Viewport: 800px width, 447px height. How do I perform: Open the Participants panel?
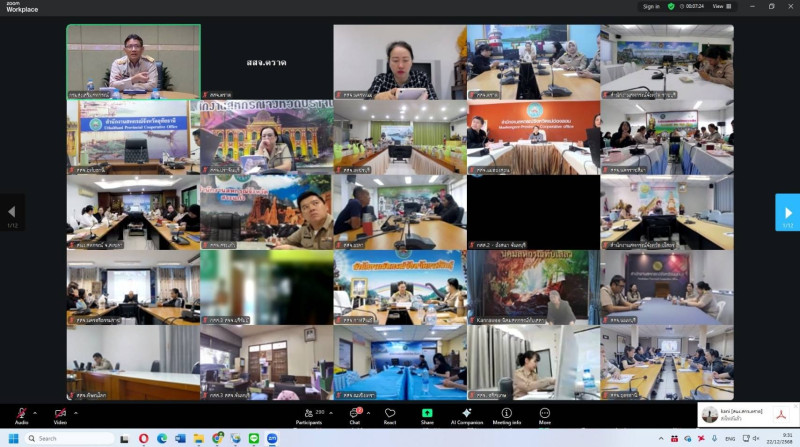coord(308,414)
